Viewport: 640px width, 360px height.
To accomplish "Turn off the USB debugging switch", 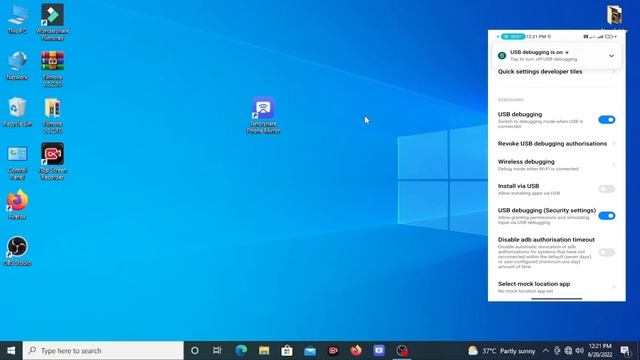I will 607,120.
